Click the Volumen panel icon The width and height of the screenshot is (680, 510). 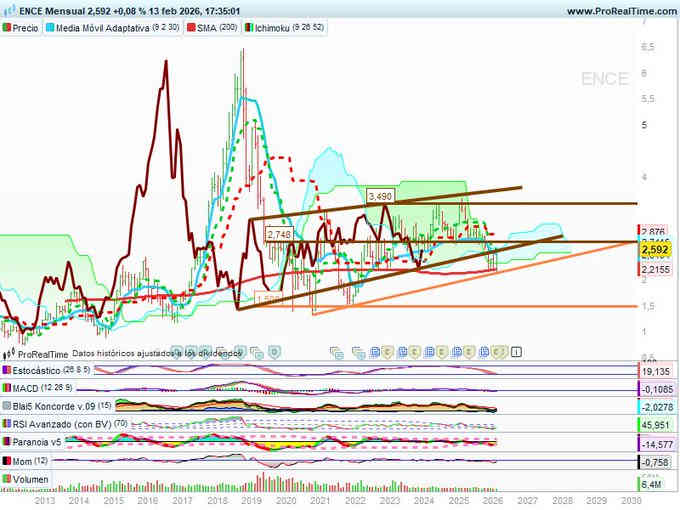click(7, 480)
